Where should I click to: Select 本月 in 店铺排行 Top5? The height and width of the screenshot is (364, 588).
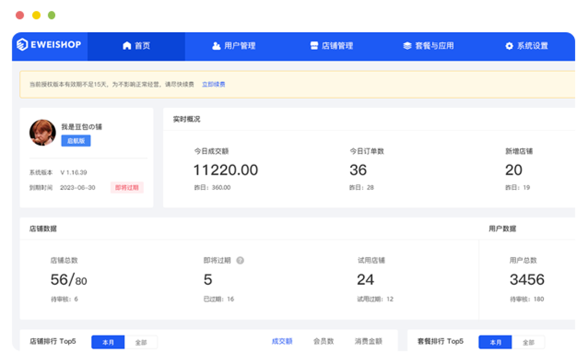pyautogui.click(x=108, y=342)
